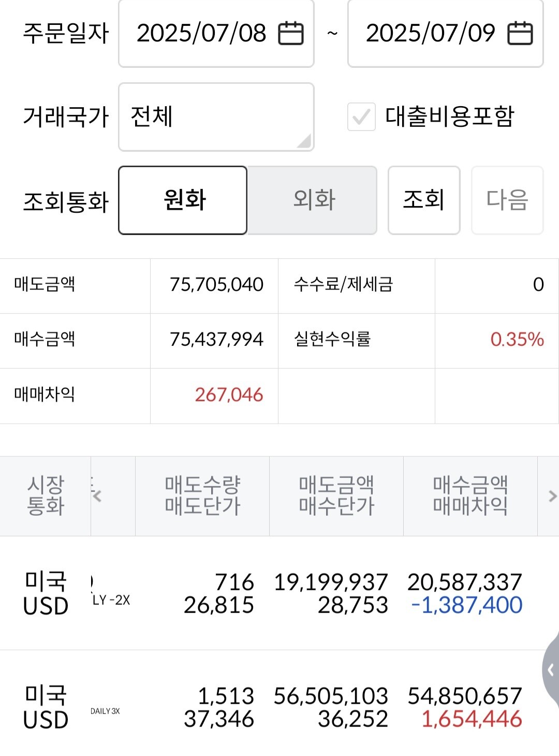Image resolution: width=559 pixels, height=756 pixels.
Task: Open start date calendar picker icon
Action: click(x=291, y=34)
